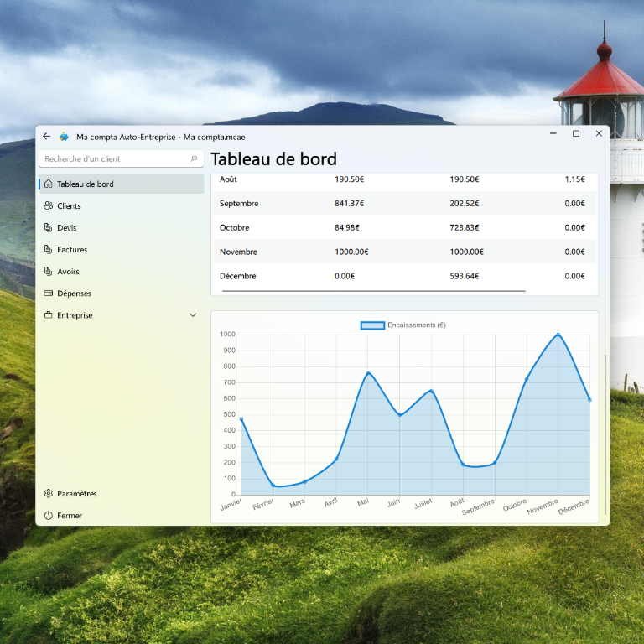Click the Clients people icon in sidebar

point(48,205)
